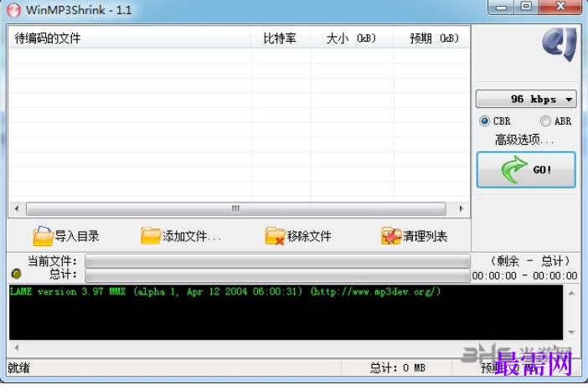Click the log panel scroll-up arrow
Screen dimensions: 588x390
point(571,293)
